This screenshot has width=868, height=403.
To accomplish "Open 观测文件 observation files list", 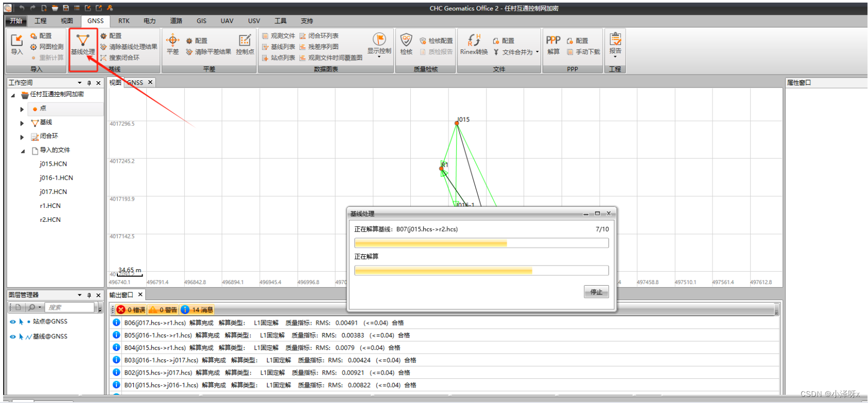I will tap(279, 36).
